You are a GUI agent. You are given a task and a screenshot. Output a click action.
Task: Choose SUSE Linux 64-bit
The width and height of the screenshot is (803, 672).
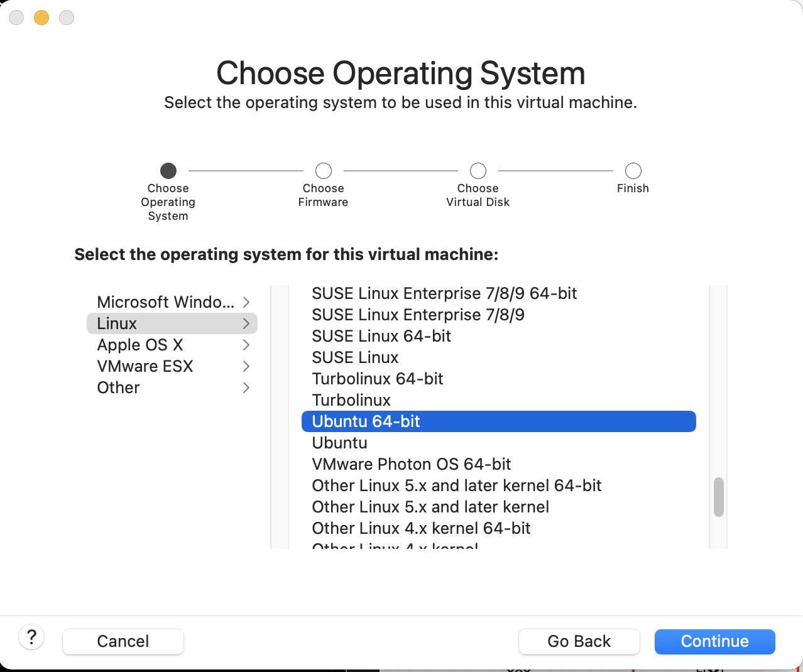pos(499,336)
